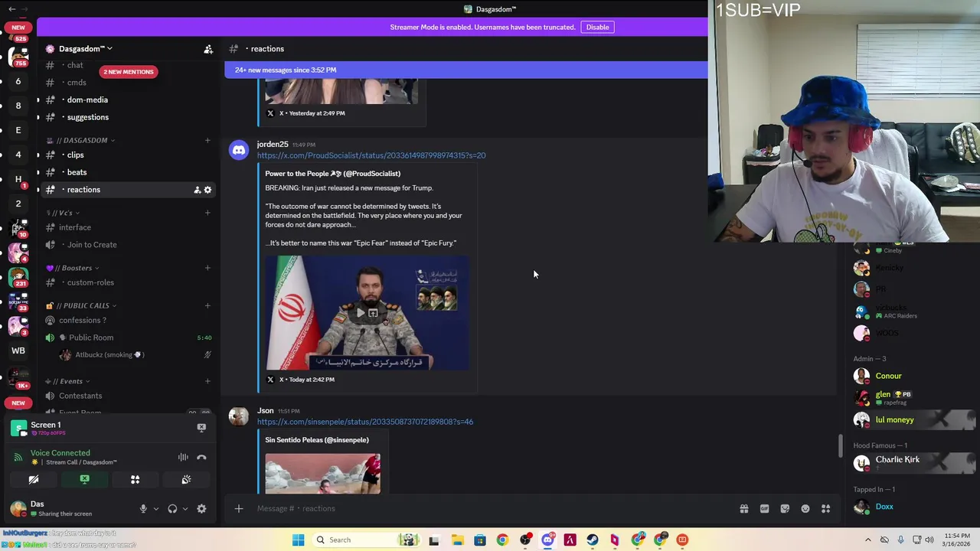This screenshot has height=551, width=980.
Task: Edit reactions channel settings gear
Action: (207, 190)
